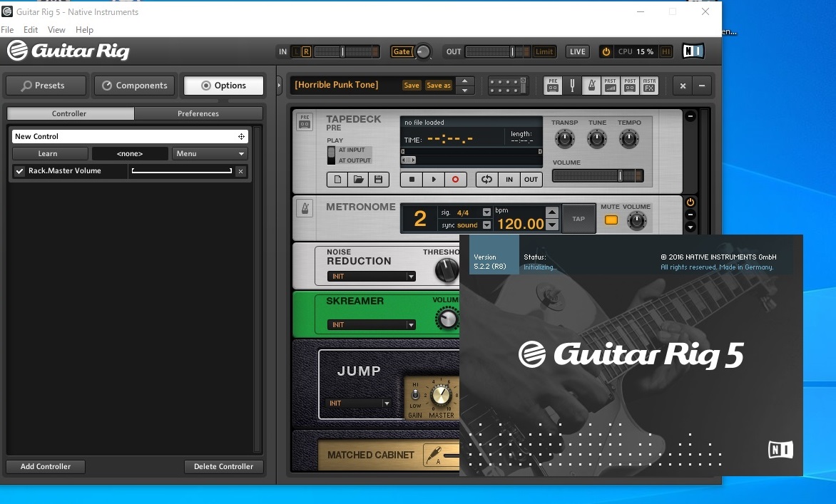Open the Master FX toolbar icon
Image resolution: width=836 pixels, height=504 pixels.
pyautogui.click(x=648, y=86)
